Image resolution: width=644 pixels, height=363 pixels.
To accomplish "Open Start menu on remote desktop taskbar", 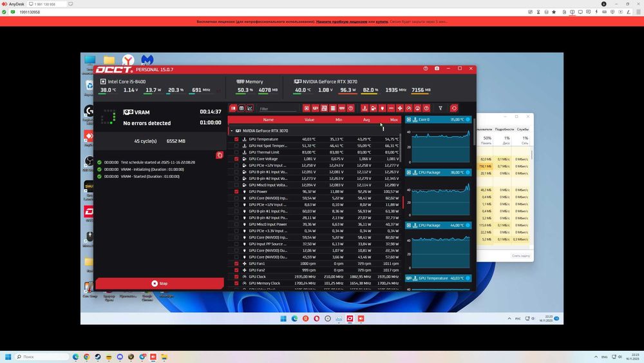I will [x=283, y=319].
